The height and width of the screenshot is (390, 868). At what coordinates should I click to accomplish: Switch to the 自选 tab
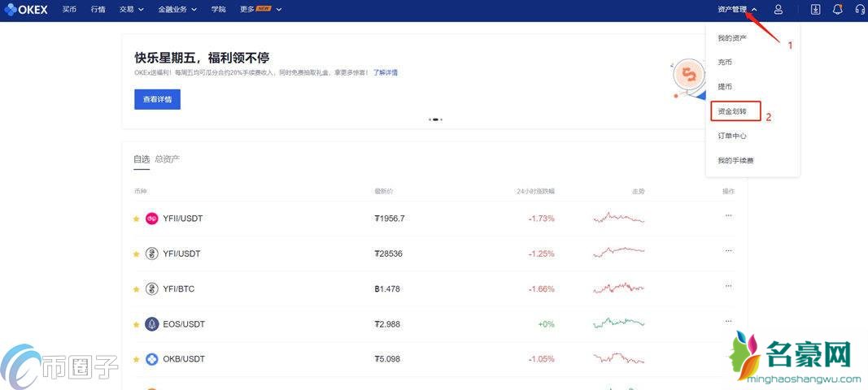click(142, 159)
